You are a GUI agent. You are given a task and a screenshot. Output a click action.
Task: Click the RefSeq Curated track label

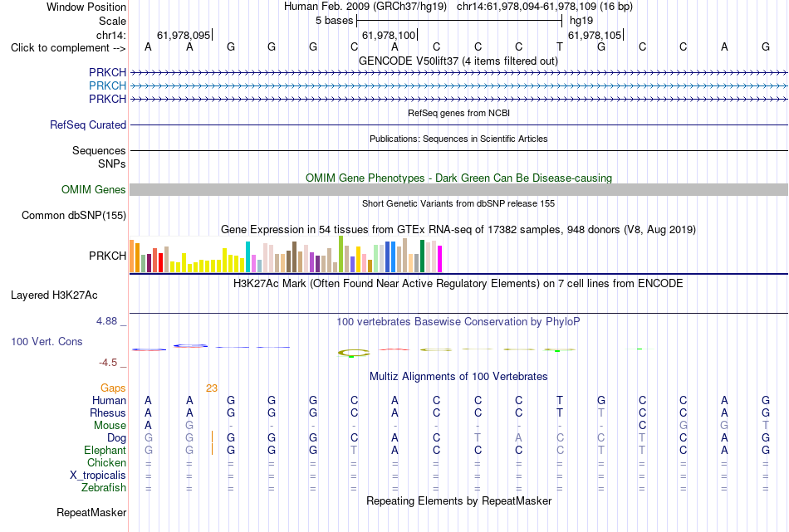point(88,124)
